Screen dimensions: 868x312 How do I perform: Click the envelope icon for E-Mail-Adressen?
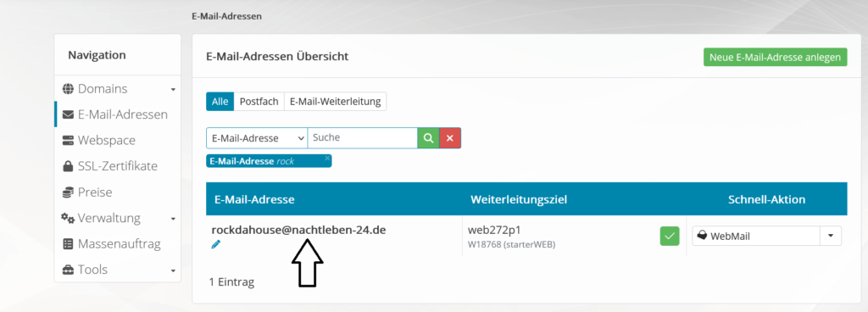(x=68, y=115)
